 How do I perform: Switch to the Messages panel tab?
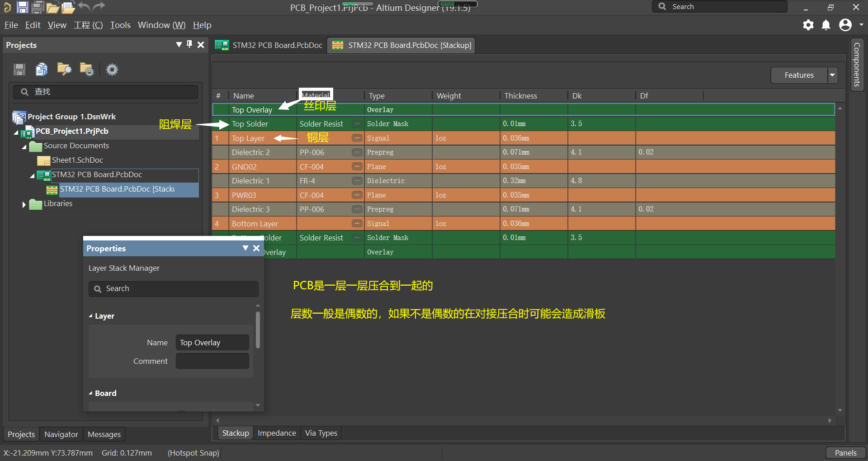point(104,434)
